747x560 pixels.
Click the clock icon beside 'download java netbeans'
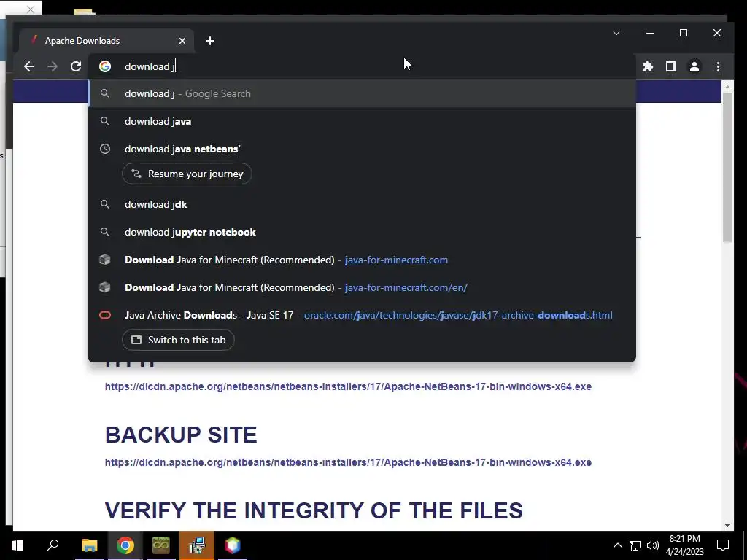coord(105,149)
